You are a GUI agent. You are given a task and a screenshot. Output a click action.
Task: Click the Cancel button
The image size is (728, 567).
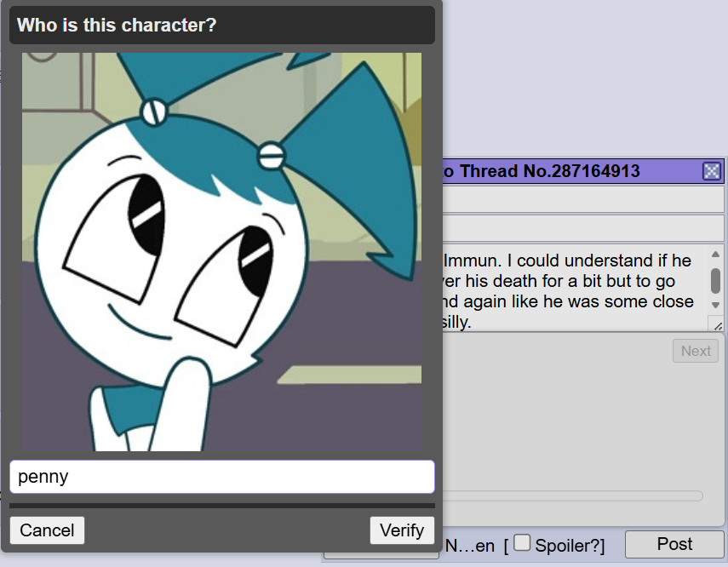click(x=47, y=530)
